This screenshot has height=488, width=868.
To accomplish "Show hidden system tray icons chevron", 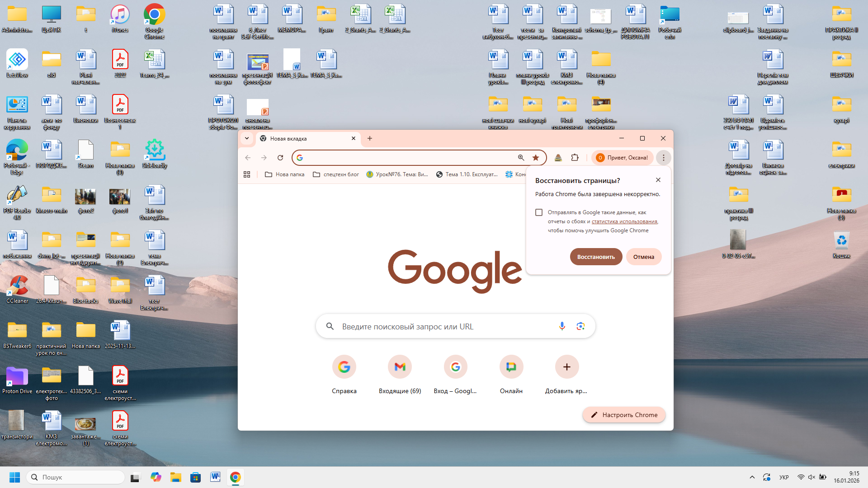I will [x=752, y=477].
